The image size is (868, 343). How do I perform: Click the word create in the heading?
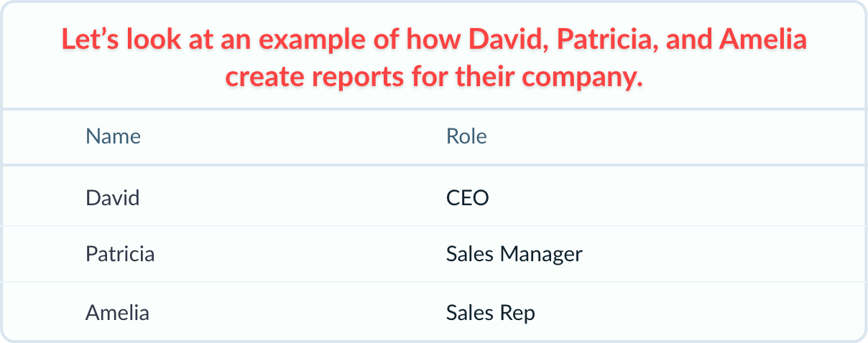pyautogui.click(x=261, y=76)
